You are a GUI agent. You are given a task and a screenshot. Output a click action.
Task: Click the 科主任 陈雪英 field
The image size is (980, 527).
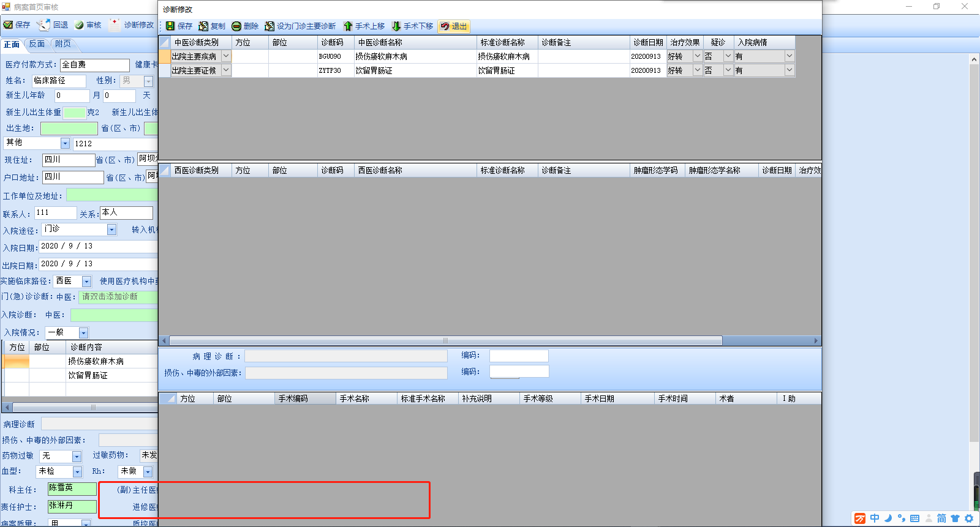[72, 488]
